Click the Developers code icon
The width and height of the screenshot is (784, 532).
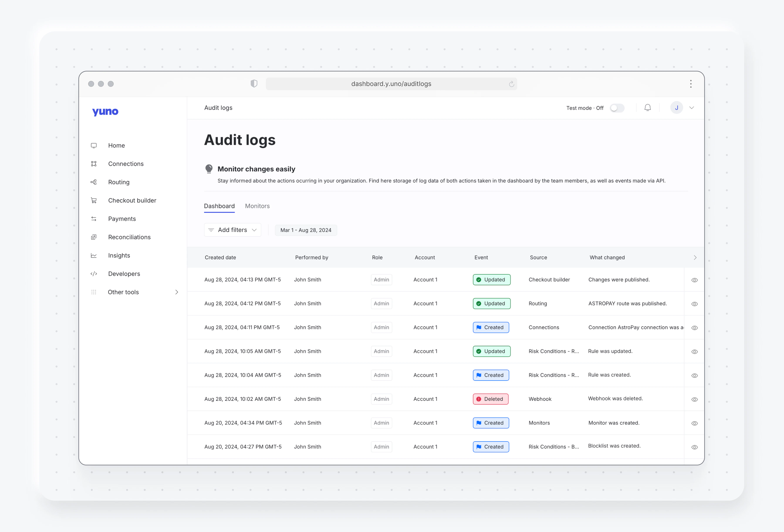94,274
